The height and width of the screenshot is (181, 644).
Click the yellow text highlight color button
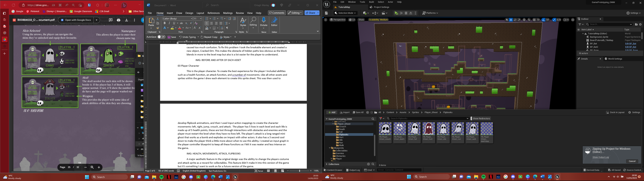pyautogui.click(x=172, y=28)
